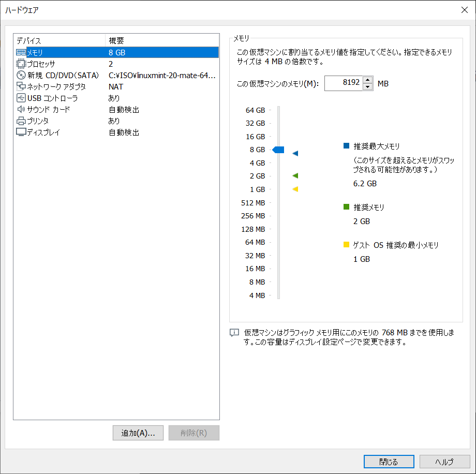Click the sound card speaker icon
The height and width of the screenshot is (474, 476).
[21, 109]
